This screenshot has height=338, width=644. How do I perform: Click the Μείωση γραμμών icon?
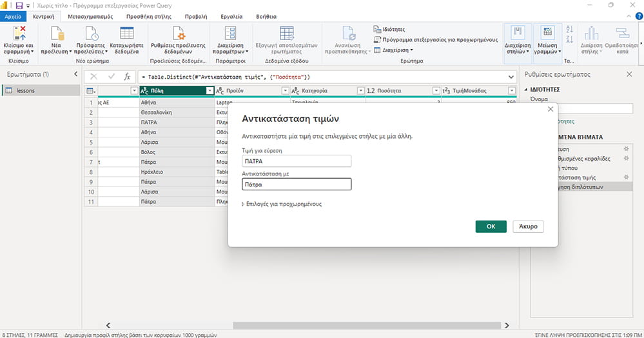coord(547,33)
